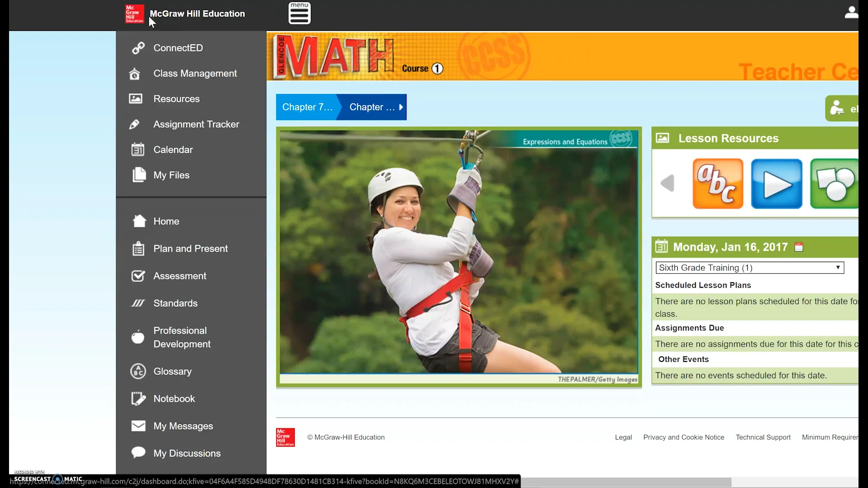
Task: Click the Home house icon
Action: pyautogui.click(x=139, y=221)
